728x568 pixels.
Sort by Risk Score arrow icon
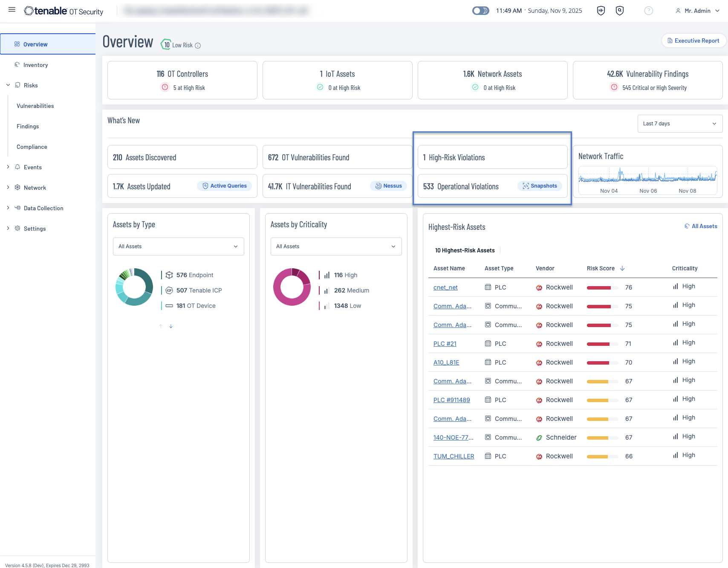tap(622, 268)
